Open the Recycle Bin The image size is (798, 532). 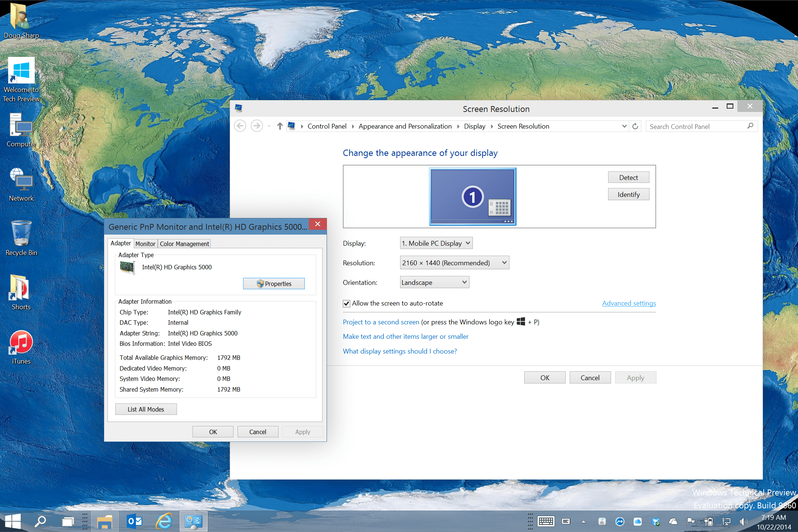(x=21, y=238)
